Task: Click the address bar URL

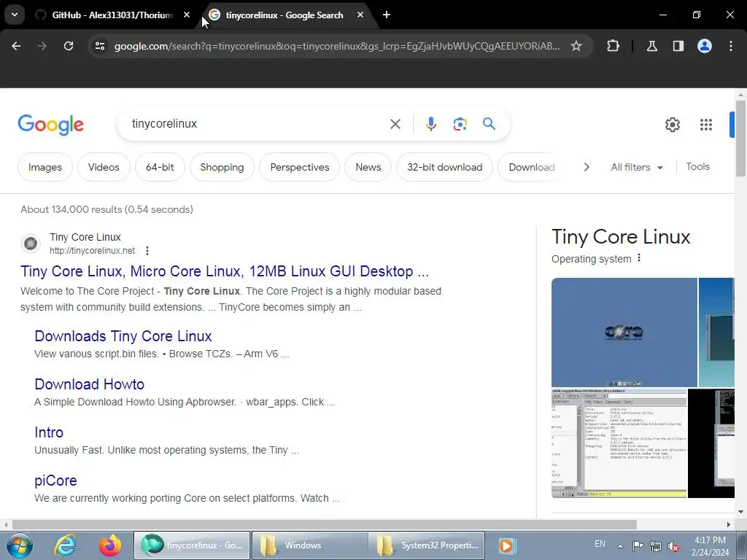Action: point(337,46)
